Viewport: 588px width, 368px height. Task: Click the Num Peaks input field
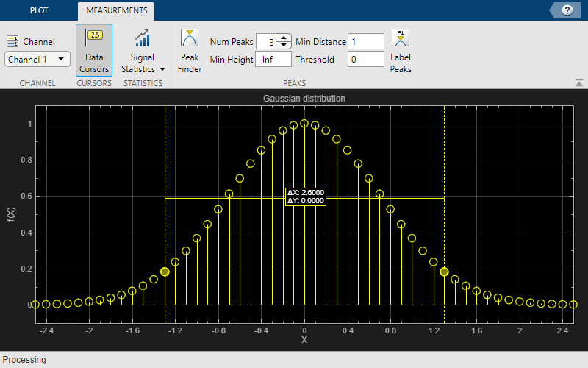tap(266, 42)
